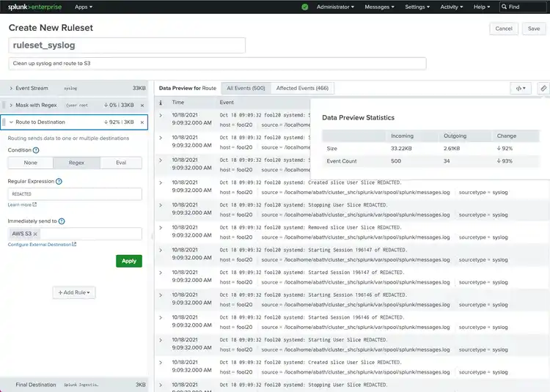This screenshot has width=550, height=392.
Task: Switch to Affected Events (466) tab
Action: click(302, 88)
